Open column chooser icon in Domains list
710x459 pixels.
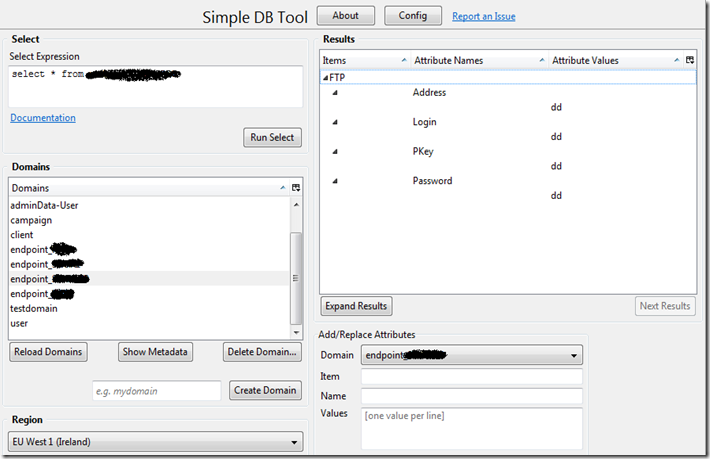click(296, 188)
